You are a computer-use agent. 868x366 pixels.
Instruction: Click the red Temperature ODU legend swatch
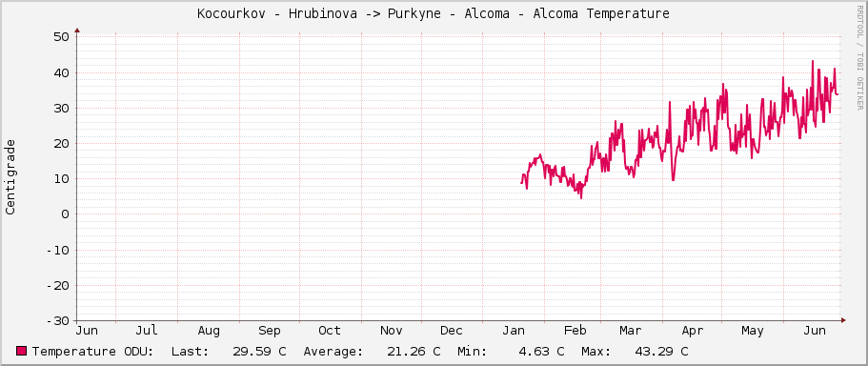click(22, 351)
